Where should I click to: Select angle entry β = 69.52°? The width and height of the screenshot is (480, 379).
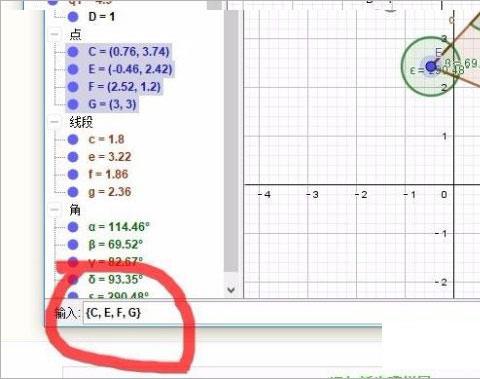(x=115, y=244)
